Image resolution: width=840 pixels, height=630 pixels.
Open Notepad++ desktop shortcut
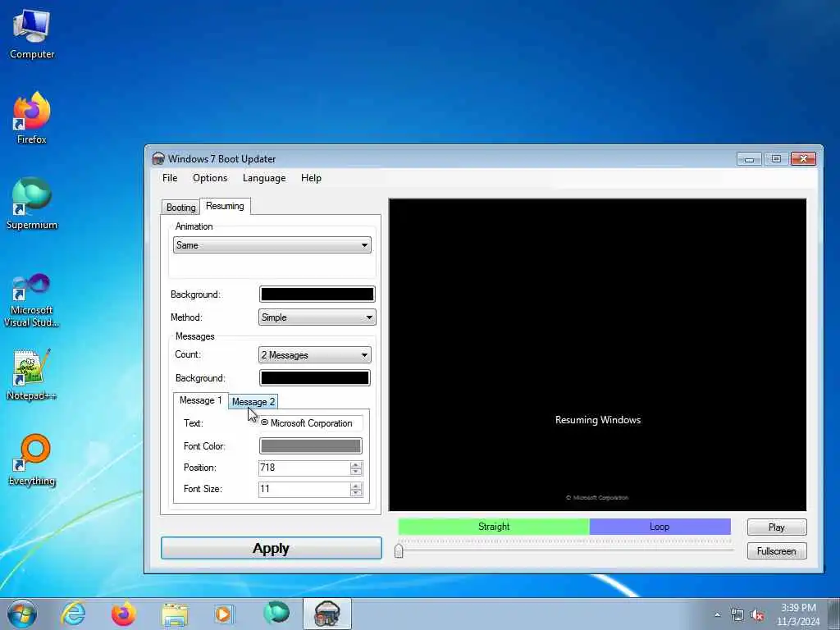point(32,375)
